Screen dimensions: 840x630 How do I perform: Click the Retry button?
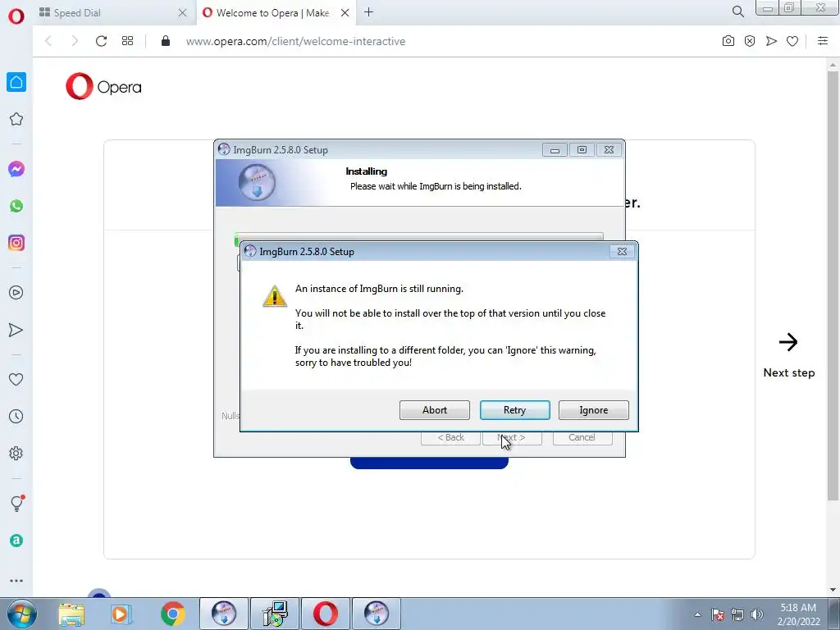coord(515,410)
